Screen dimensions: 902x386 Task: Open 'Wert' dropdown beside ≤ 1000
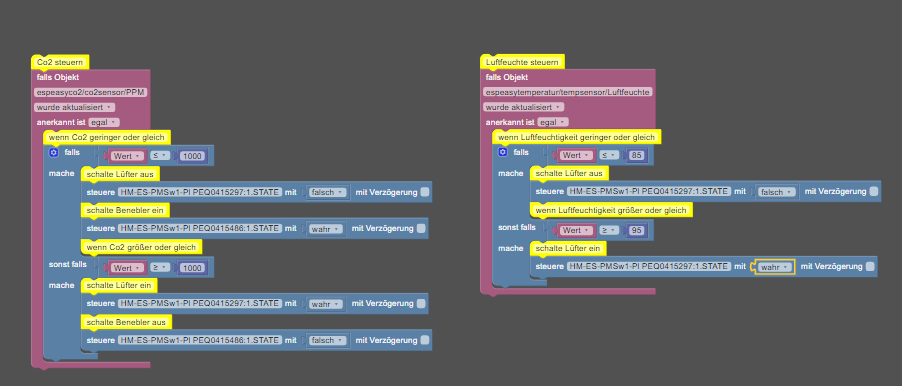tap(126, 155)
